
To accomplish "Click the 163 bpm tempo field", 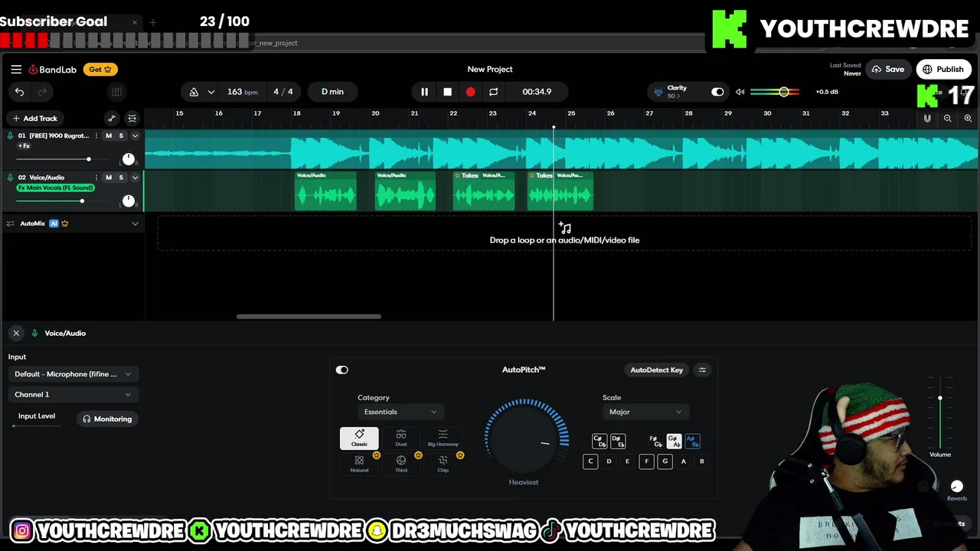I will point(242,92).
